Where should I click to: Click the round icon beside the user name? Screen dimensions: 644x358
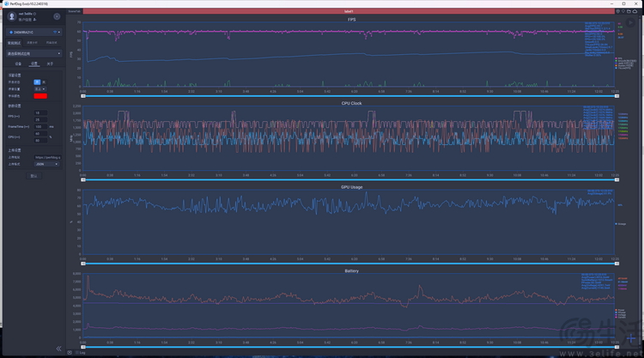[57, 16]
